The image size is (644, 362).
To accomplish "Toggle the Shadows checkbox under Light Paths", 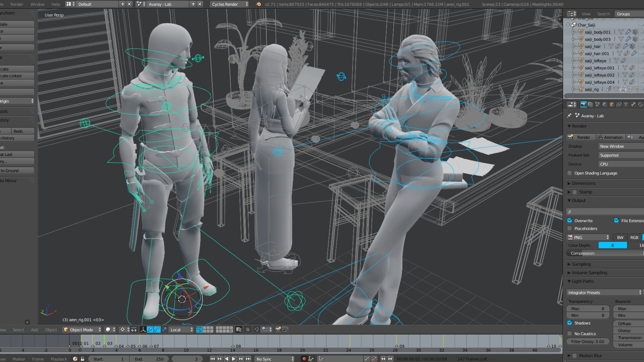I will [570, 323].
